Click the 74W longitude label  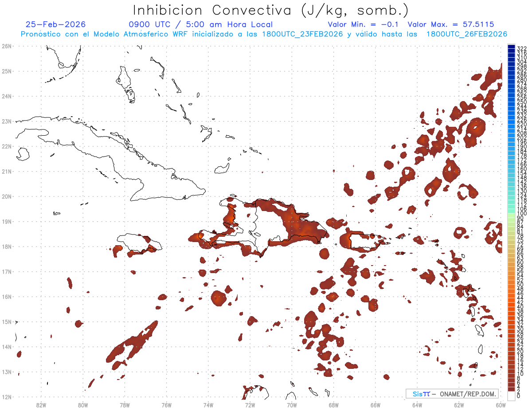pos(208,405)
